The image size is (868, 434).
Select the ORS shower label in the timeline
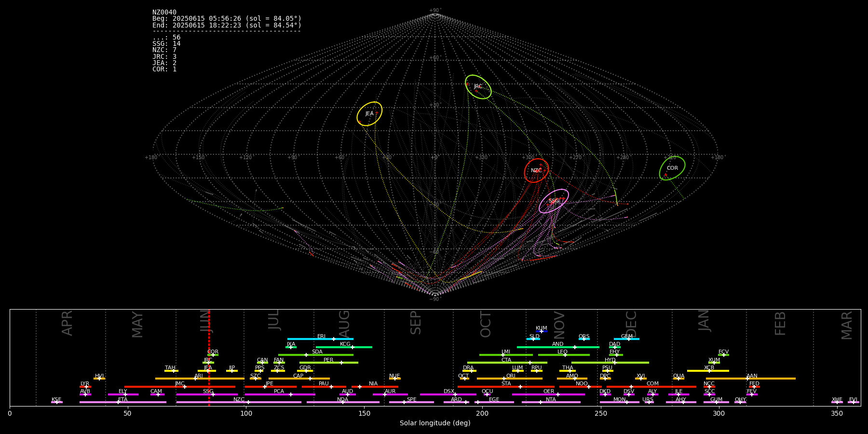click(584, 337)
